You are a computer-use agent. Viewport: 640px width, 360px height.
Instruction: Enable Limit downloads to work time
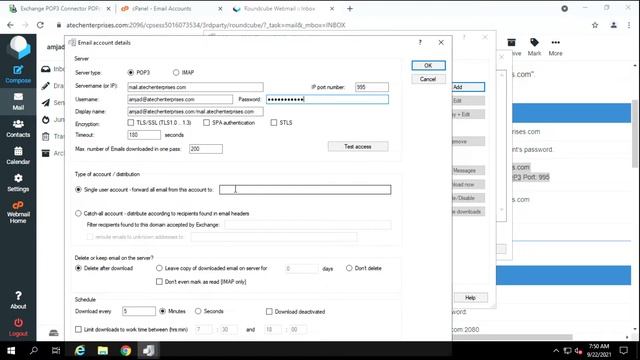[x=78, y=329]
